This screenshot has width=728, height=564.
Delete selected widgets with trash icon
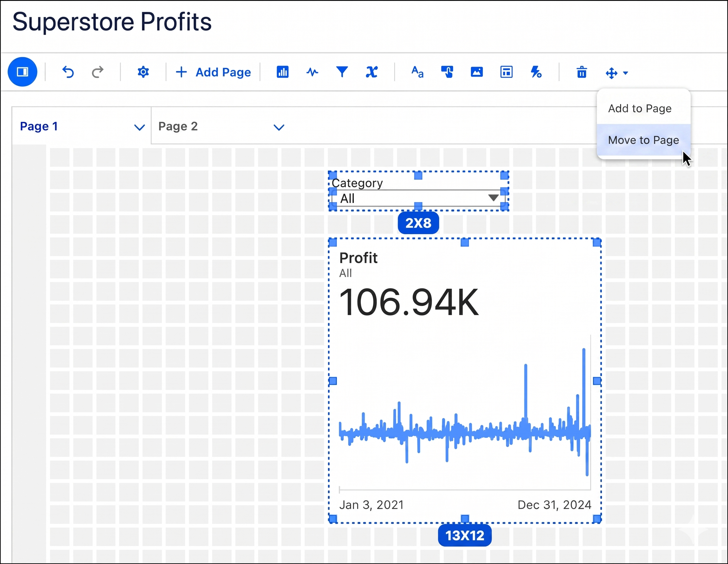582,72
